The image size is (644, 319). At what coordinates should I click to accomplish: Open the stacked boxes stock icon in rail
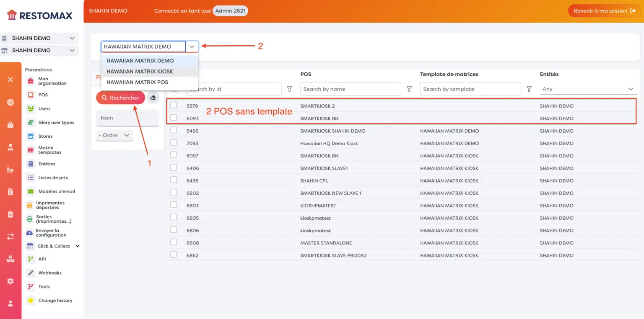click(10, 259)
